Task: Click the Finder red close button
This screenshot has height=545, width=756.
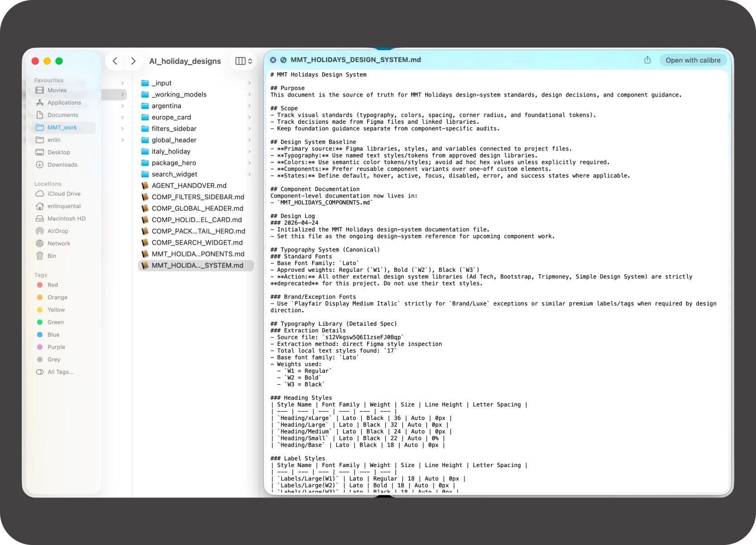Action: (35, 61)
